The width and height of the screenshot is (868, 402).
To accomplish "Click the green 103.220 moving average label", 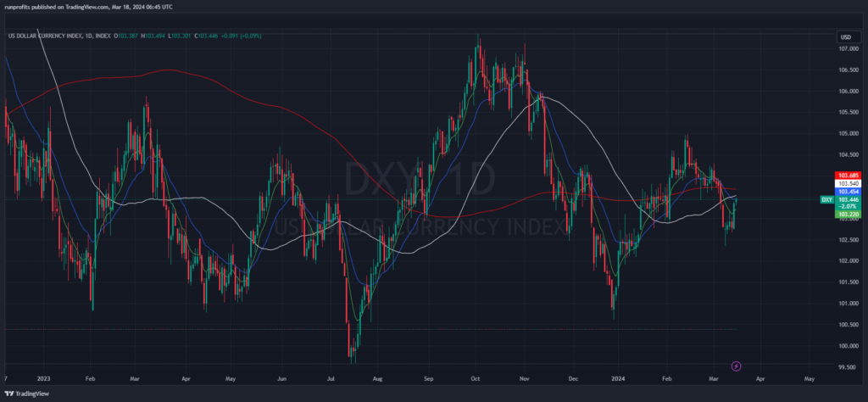I will (849, 215).
